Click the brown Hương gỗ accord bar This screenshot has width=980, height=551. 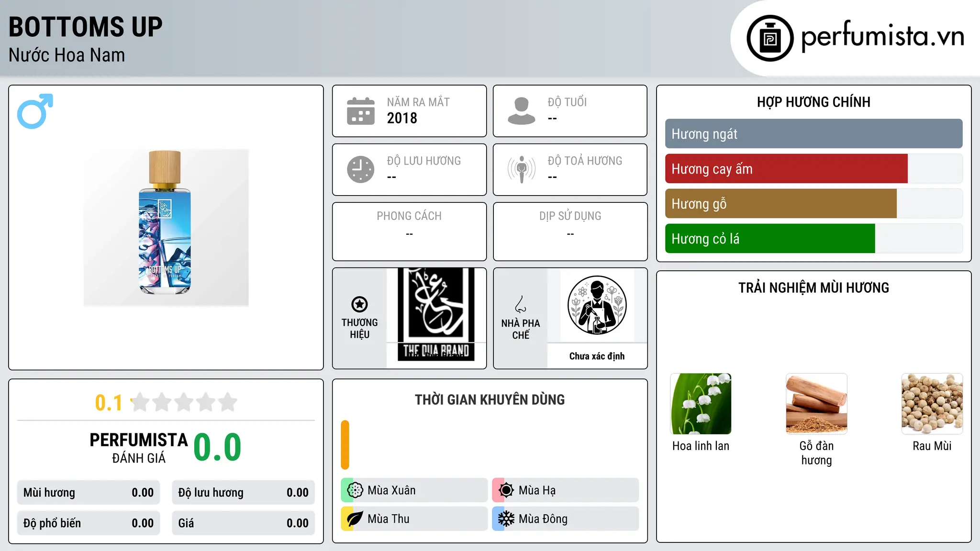781,203
